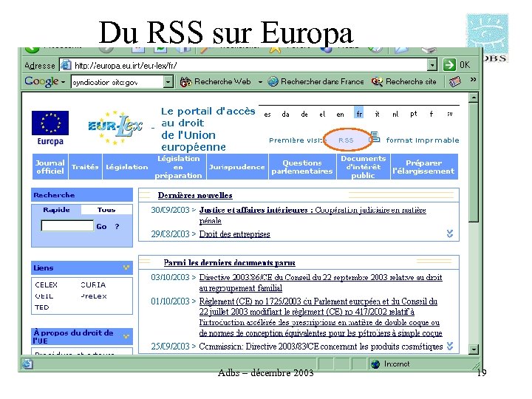Screen dimensions: 532x399
Task: Expand more news double arrow in Dernières nouvelles
Action: tap(450, 233)
